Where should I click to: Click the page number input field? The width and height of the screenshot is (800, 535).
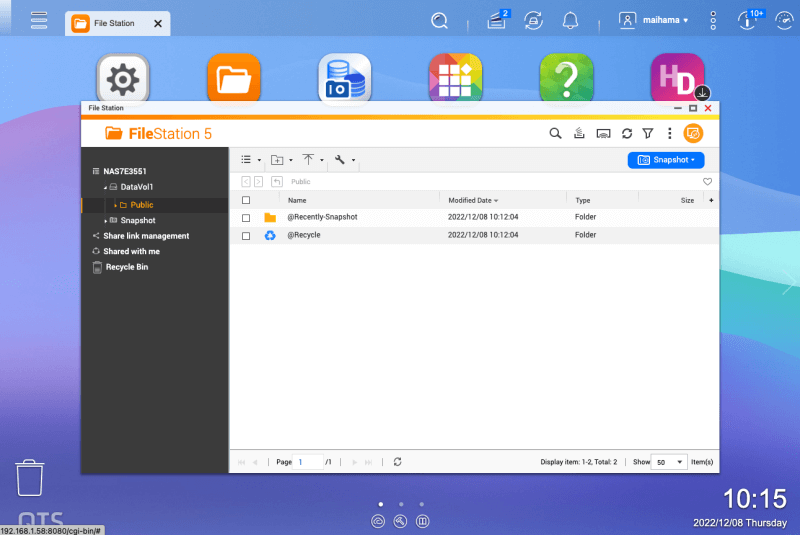point(309,462)
